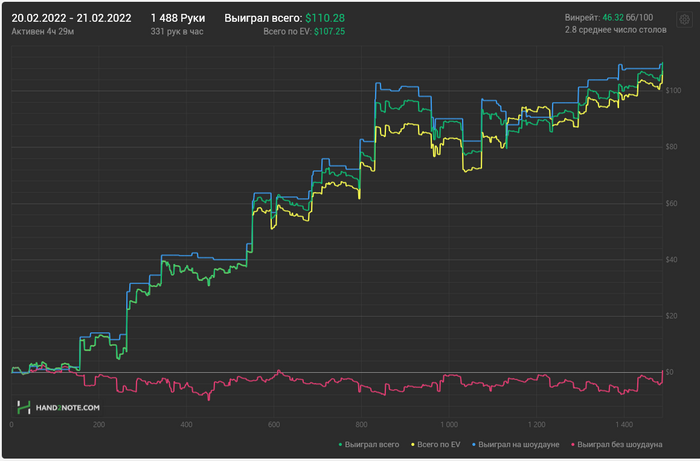Click the EV total value $107.25
The height and width of the screenshot is (461, 700).
pos(329,32)
